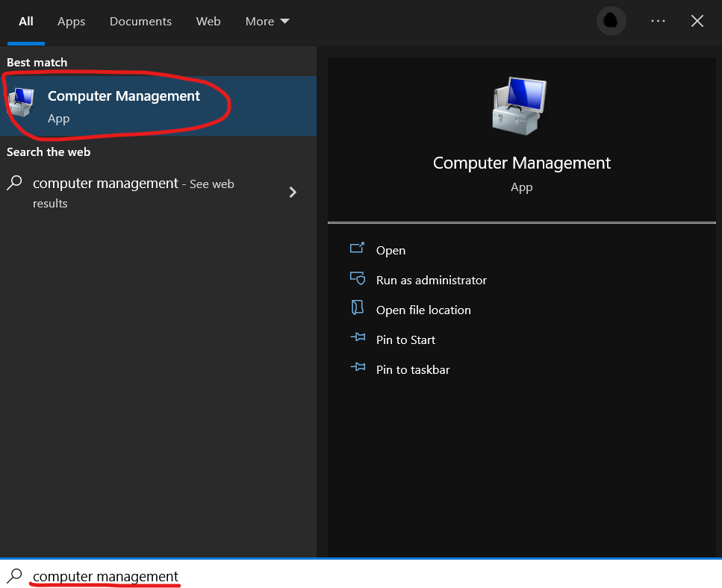Click the large Computer Management preview icon
This screenshot has height=588, width=722.
pyautogui.click(x=520, y=106)
